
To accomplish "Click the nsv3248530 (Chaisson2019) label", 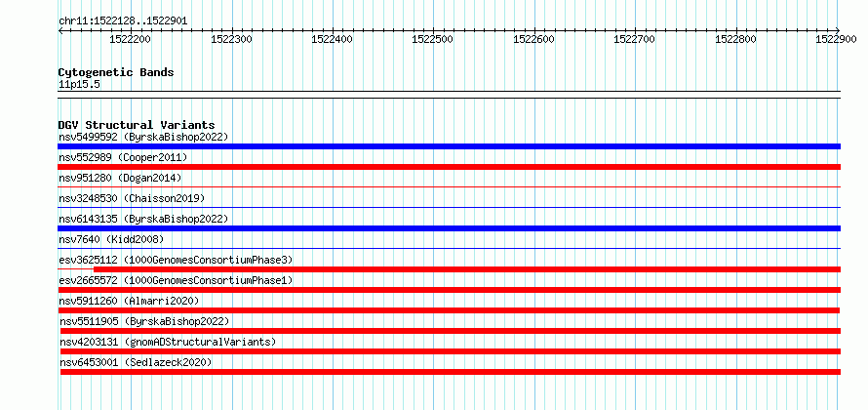I will coord(132,198).
